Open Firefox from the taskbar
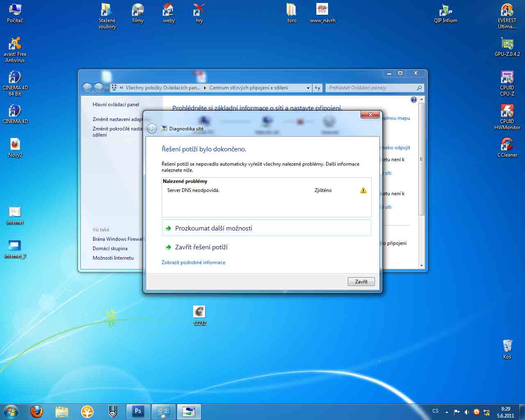The image size is (525, 420). [37, 411]
